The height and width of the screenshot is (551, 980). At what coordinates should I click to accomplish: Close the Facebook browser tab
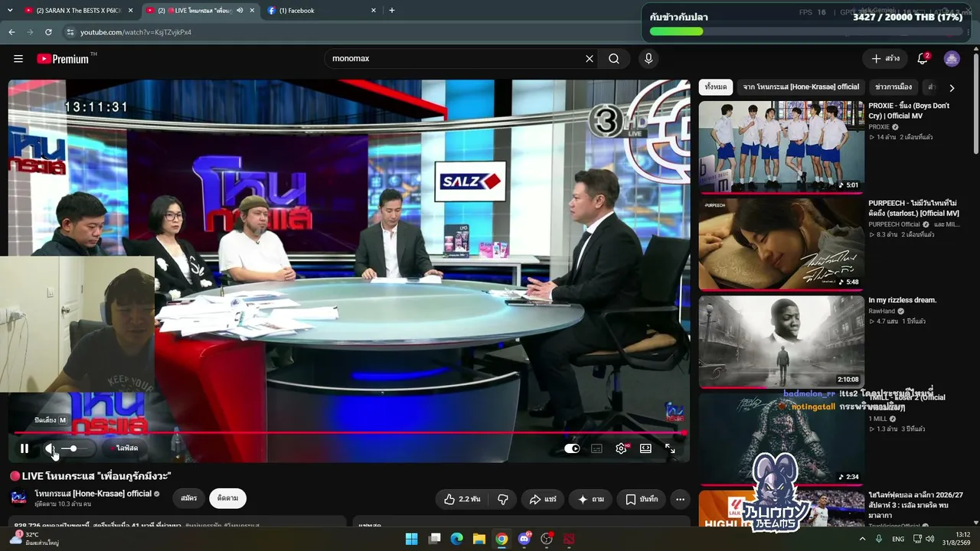[374, 11]
